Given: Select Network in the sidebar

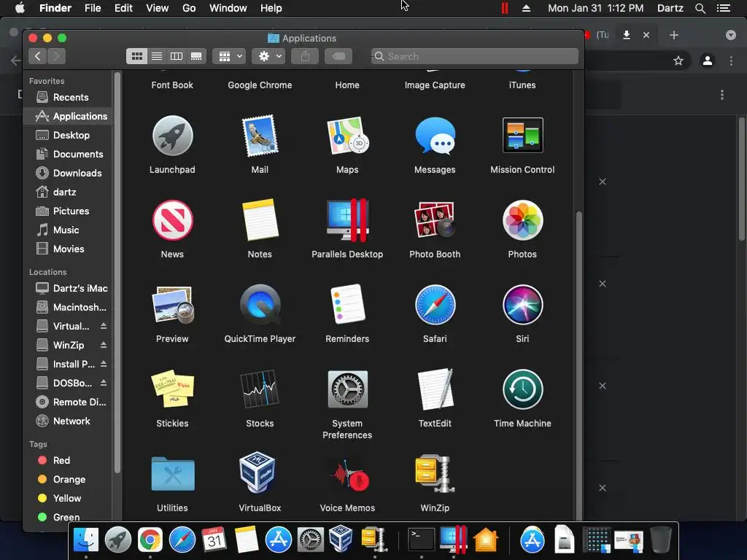Looking at the screenshot, I should tap(68, 421).
